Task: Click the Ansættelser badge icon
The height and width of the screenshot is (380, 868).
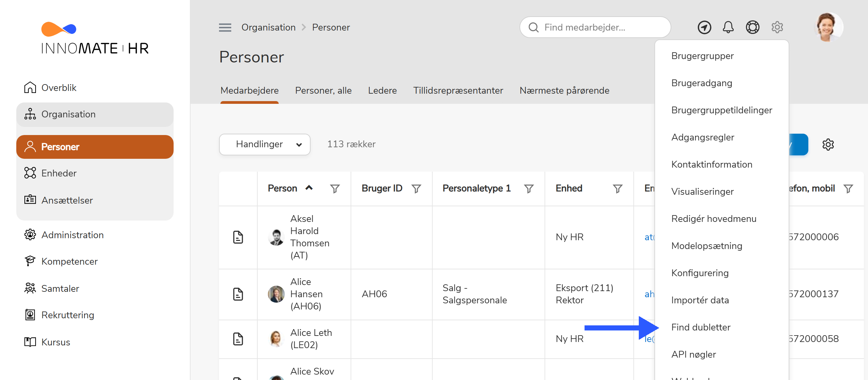Action: [30, 199]
